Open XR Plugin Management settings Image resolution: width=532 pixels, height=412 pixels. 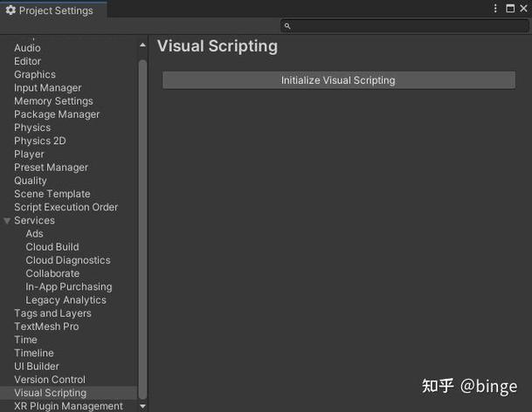point(68,406)
